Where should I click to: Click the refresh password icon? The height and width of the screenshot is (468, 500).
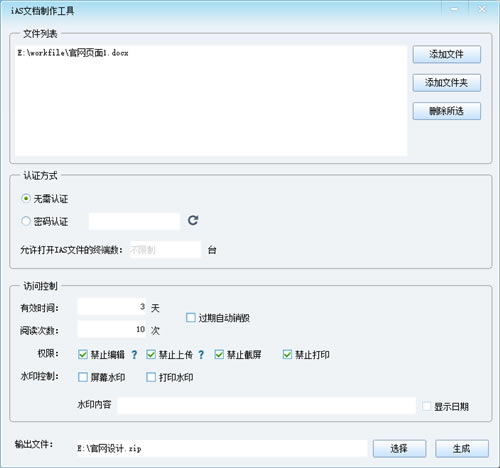click(x=193, y=220)
